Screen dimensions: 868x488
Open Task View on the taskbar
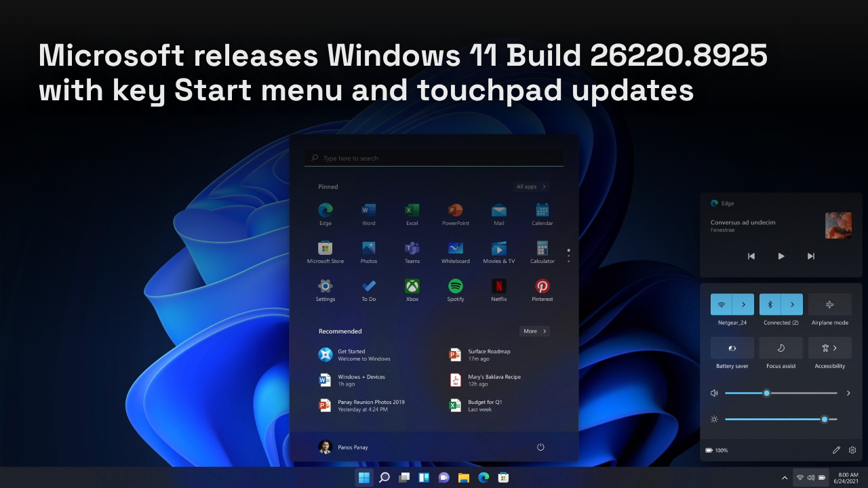tap(404, 477)
